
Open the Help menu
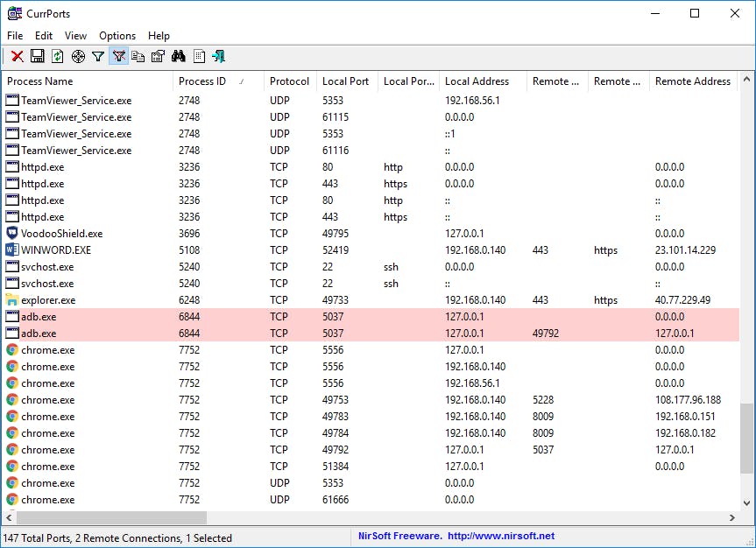(159, 36)
